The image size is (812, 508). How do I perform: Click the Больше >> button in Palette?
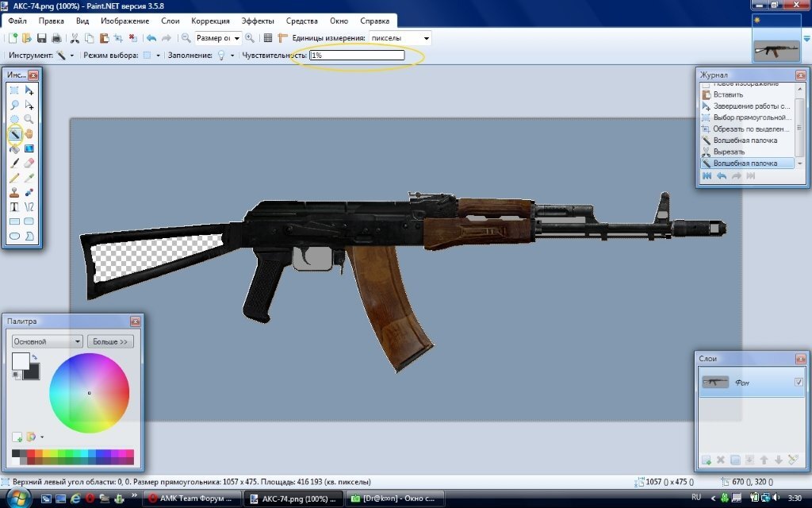[x=110, y=341]
